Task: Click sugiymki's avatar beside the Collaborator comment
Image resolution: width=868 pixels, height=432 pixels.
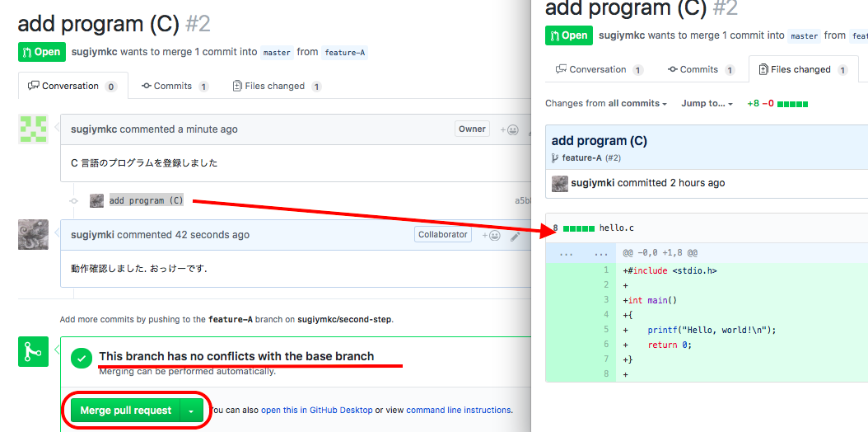Action: pyautogui.click(x=33, y=235)
